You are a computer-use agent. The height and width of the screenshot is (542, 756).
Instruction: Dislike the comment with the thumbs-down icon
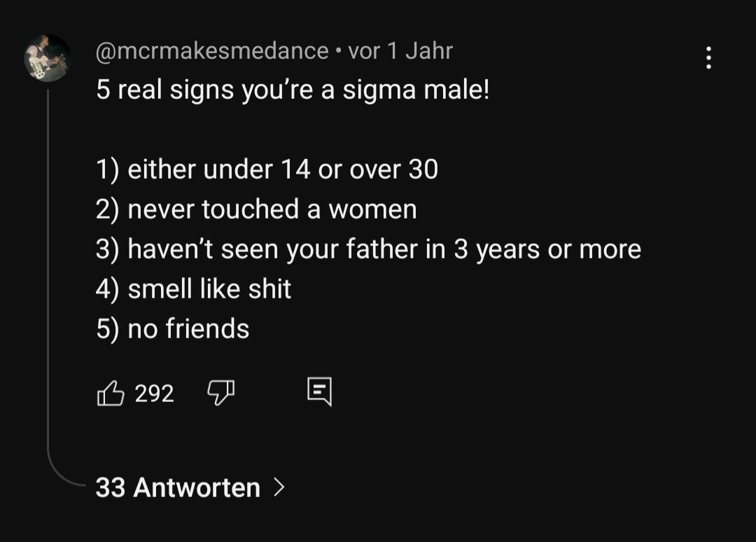click(220, 394)
